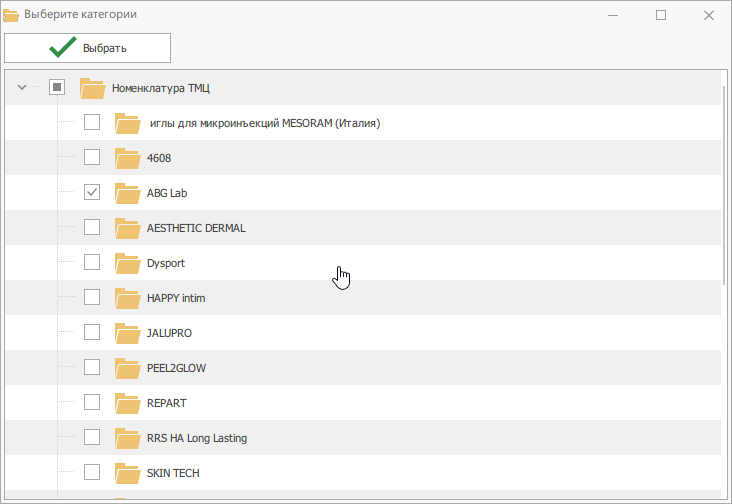This screenshot has width=732, height=504.
Task: Select the SKIN TECH row text
Action: click(x=173, y=473)
